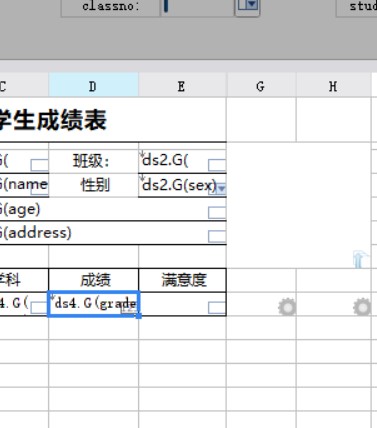Select the 满意度 header cell
377x428 pixels.
pos(182,280)
